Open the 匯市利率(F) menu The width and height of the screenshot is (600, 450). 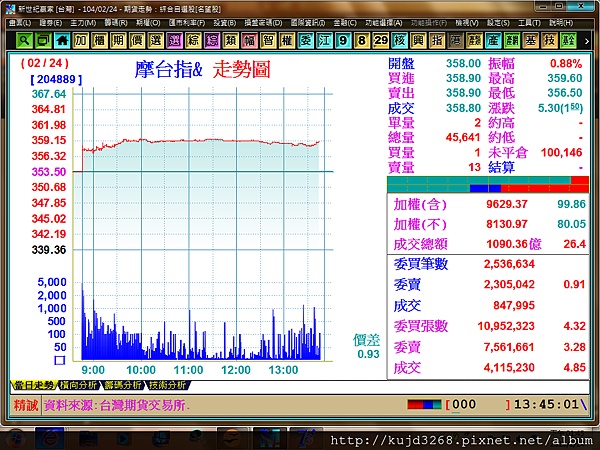click(x=187, y=23)
